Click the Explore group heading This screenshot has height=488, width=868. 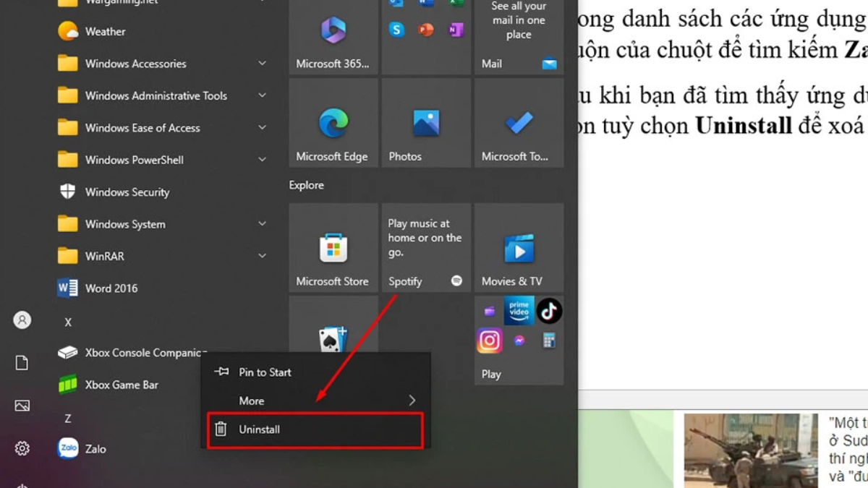coord(307,185)
